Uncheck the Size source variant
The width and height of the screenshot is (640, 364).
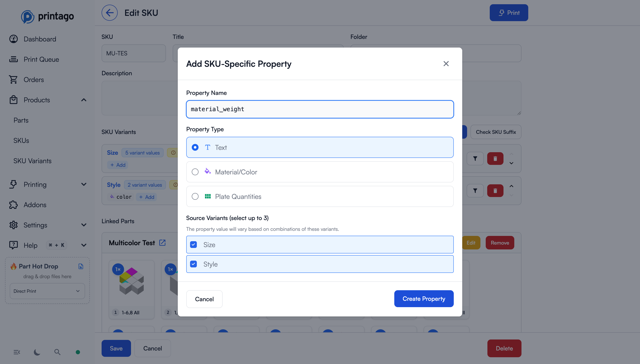pos(193,245)
